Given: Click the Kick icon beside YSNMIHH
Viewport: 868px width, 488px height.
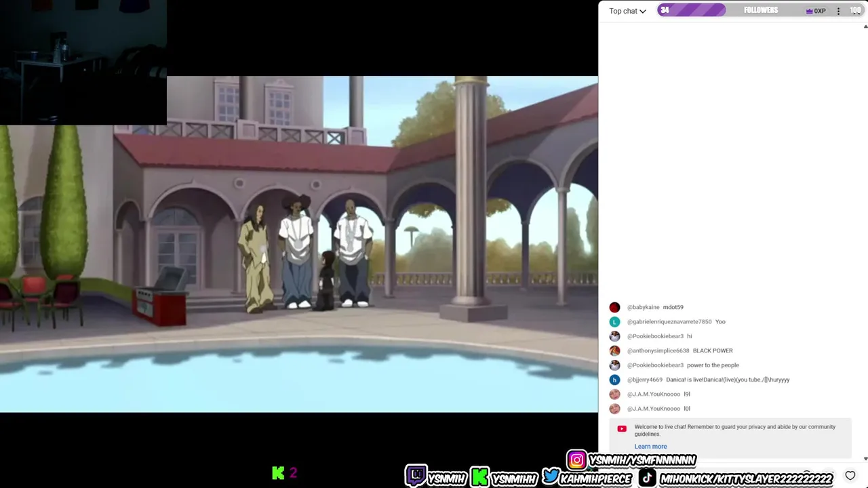Looking at the screenshot, I should click(x=479, y=476).
